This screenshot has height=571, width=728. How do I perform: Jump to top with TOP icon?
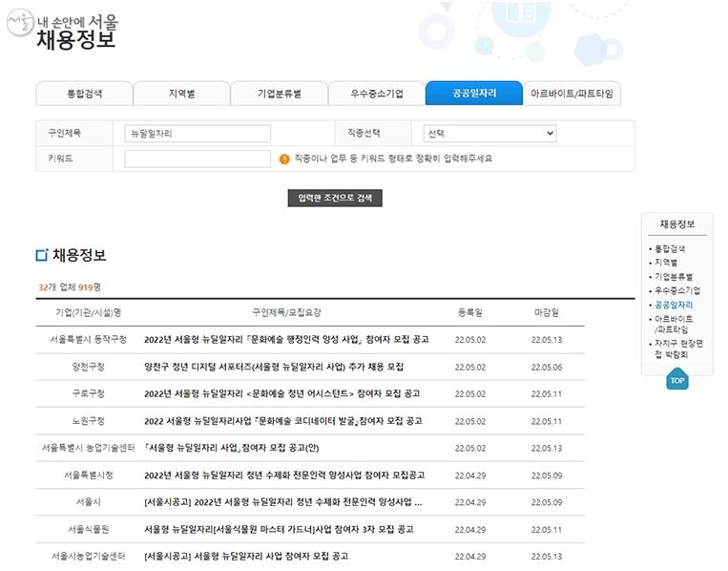(676, 379)
